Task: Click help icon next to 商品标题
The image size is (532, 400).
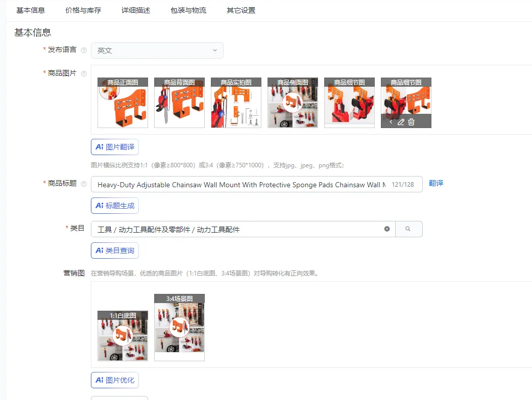Action: [x=84, y=184]
